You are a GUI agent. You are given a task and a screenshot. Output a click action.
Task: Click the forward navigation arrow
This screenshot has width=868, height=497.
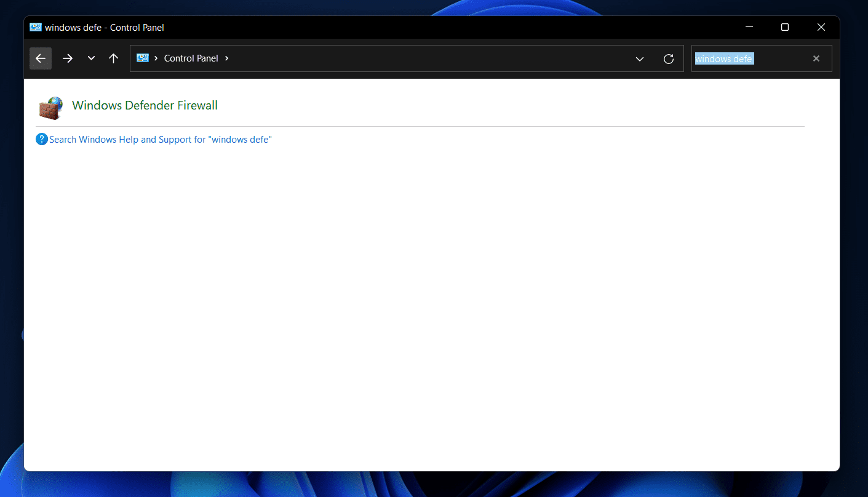coord(68,58)
